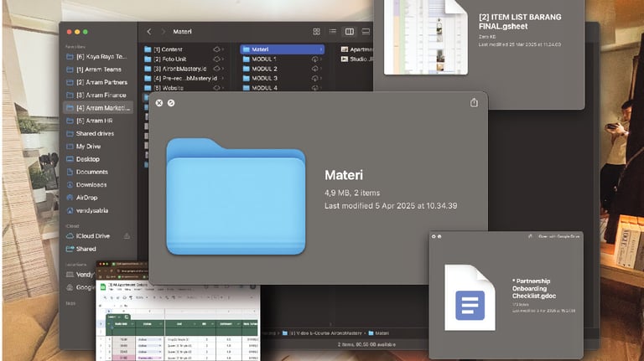Open iCloud Drive in sidebar
The image size is (644, 361).
pos(94,236)
